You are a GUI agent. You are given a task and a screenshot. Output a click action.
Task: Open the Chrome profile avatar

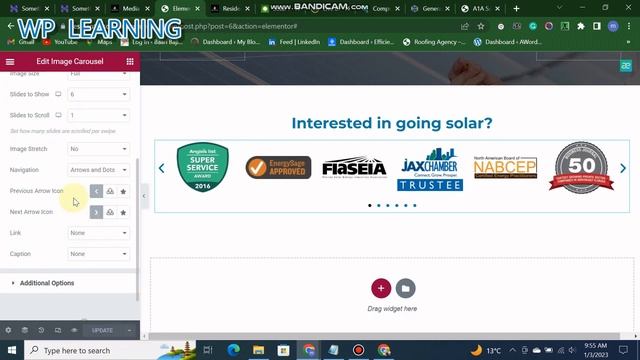[613, 27]
